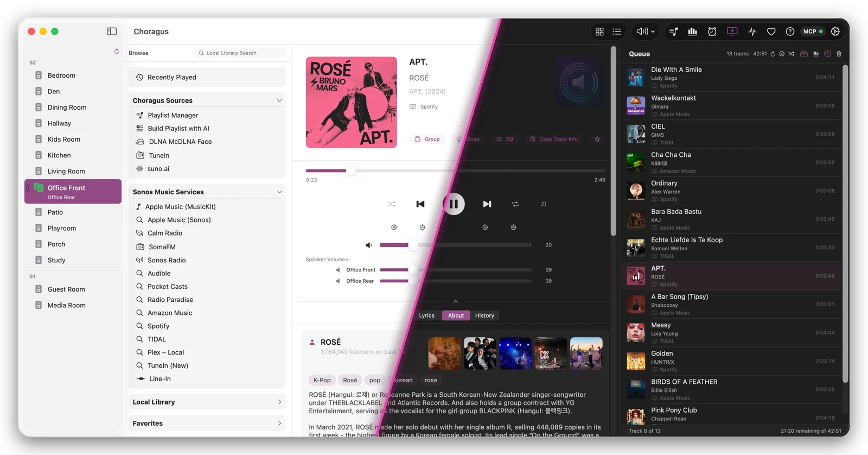Click the Local Library Search field
868x455 pixels.
[240, 53]
